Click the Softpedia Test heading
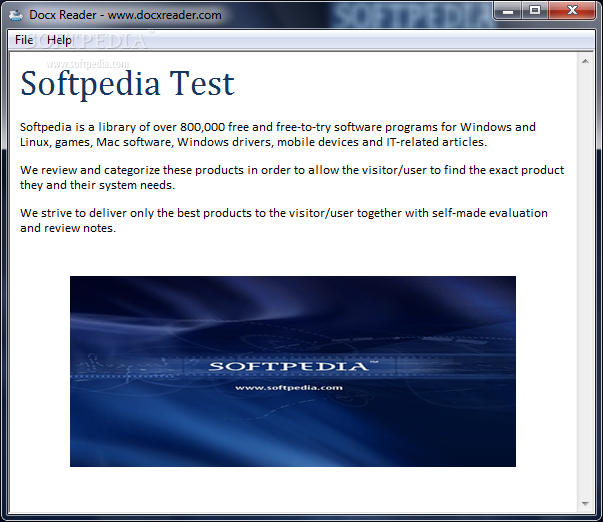 [x=127, y=84]
